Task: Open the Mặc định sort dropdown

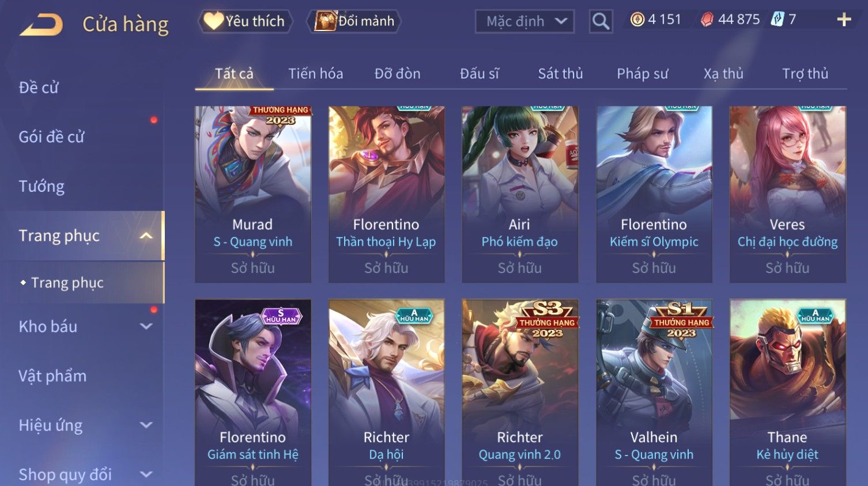Action: coord(524,21)
